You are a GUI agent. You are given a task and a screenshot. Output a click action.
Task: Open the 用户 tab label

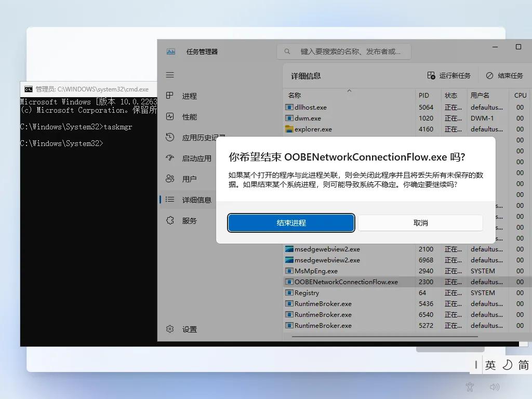189,179
